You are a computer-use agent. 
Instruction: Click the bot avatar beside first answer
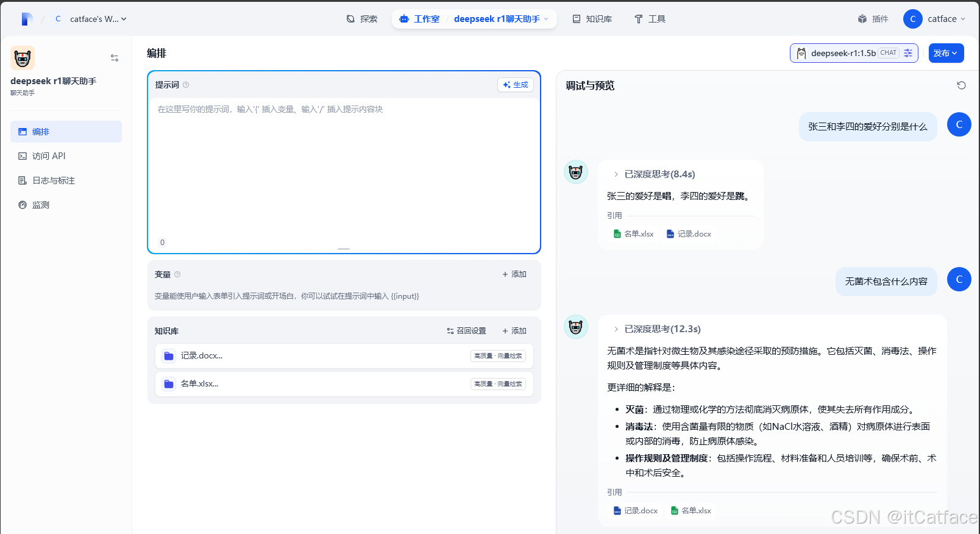(x=576, y=173)
